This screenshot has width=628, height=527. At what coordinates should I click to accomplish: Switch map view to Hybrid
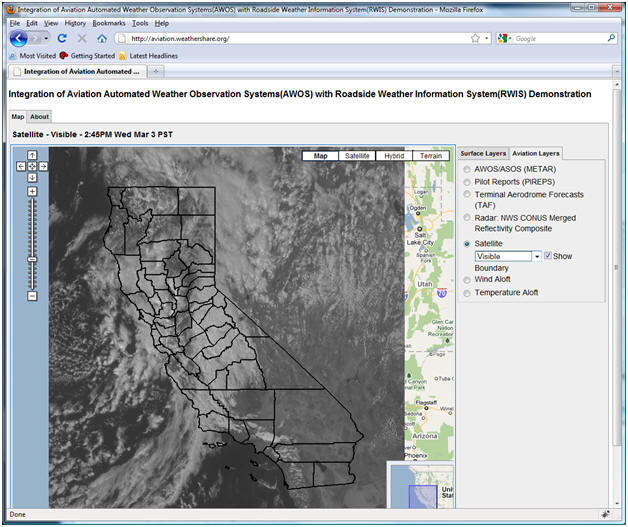click(x=394, y=156)
